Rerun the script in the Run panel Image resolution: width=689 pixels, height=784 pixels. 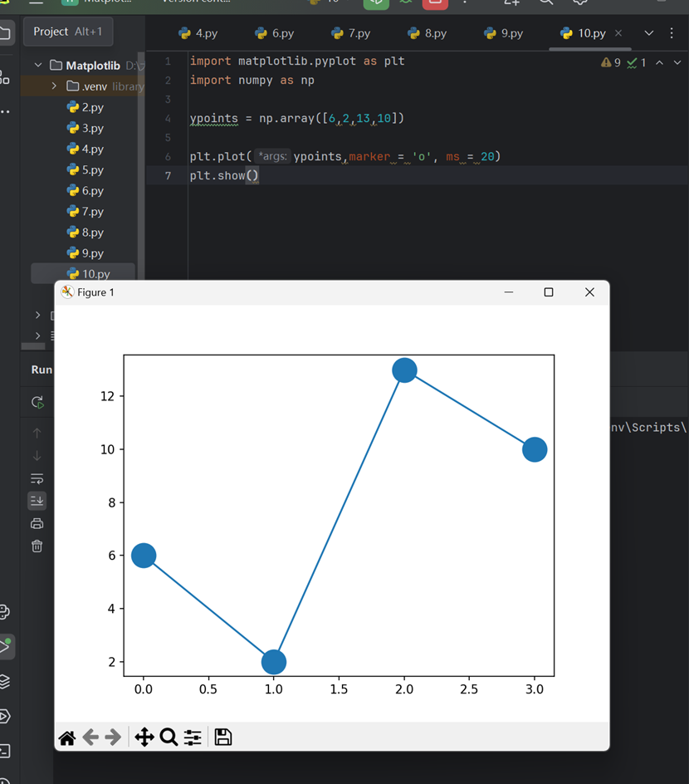click(x=37, y=402)
